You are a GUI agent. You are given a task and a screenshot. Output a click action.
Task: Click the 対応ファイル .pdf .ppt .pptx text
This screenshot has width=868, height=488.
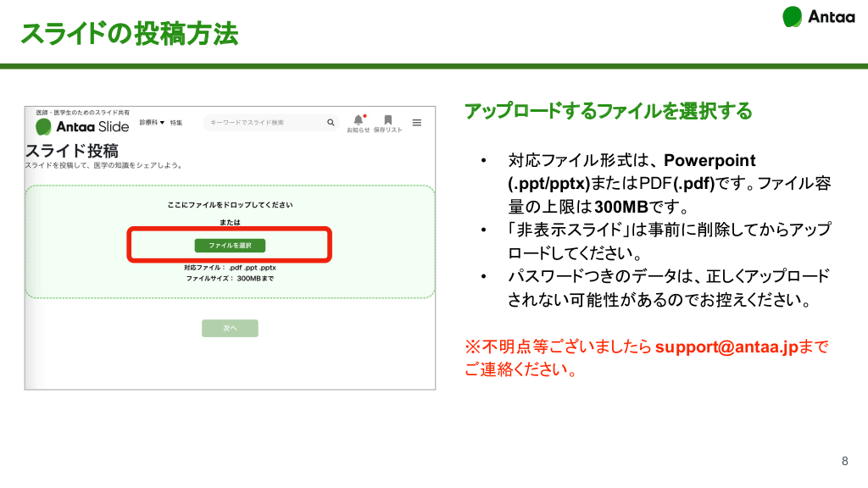click(x=230, y=267)
